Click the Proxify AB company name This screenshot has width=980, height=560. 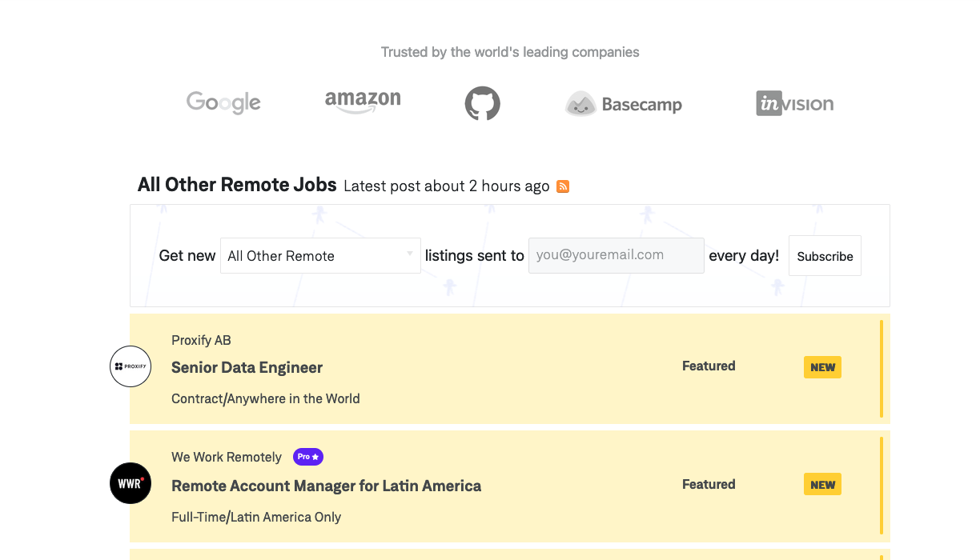click(201, 340)
